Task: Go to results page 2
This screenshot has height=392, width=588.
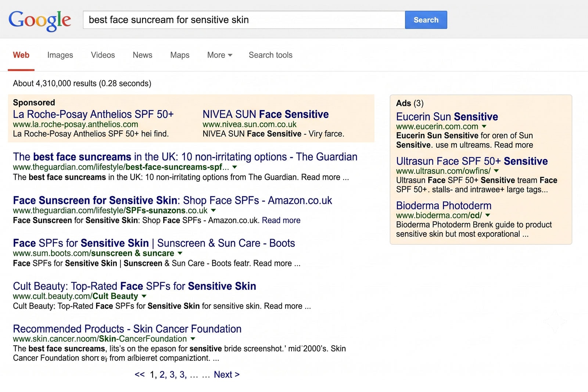Action: (162, 375)
